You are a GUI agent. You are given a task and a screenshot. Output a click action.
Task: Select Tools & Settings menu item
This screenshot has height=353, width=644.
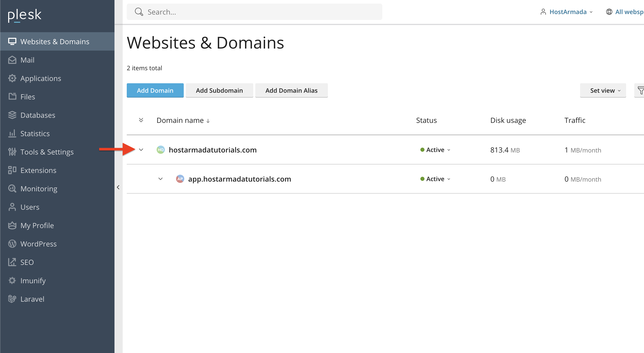[x=57, y=152]
